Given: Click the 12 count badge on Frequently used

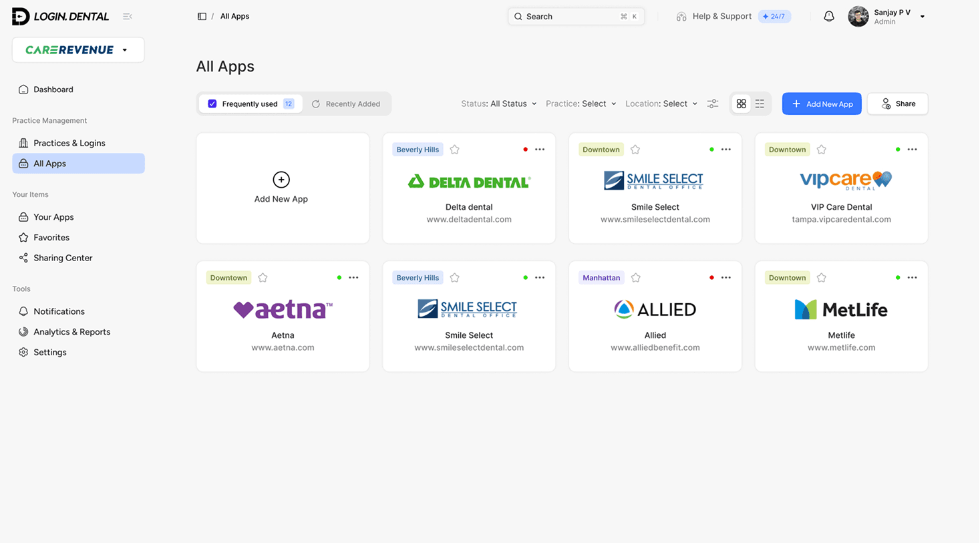Looking at the screenshot, I should click(x=289, y=104).
